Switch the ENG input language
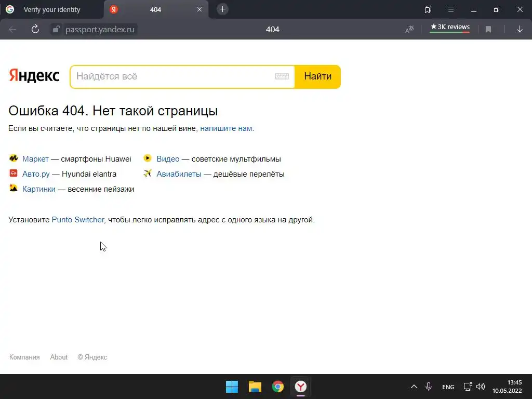The image size is (532, 399). pos(448,387)
